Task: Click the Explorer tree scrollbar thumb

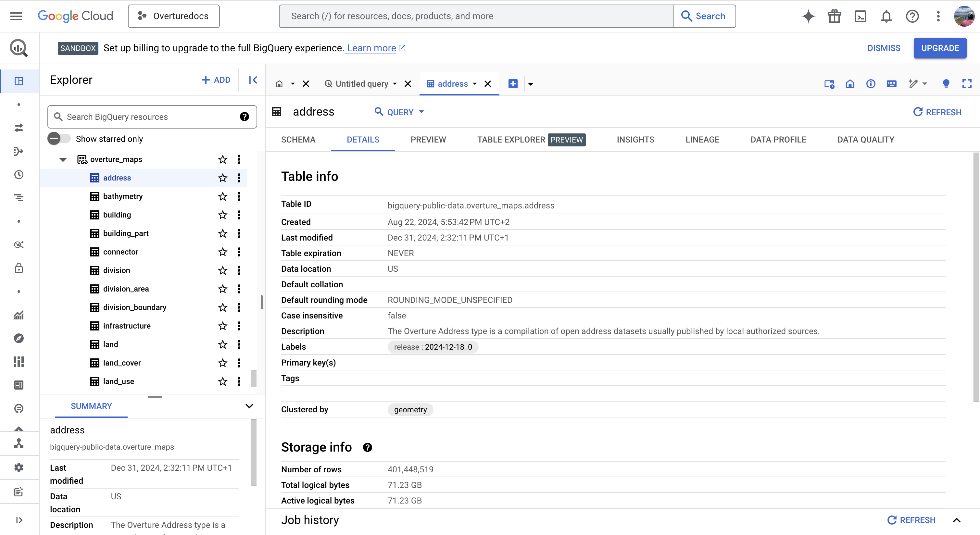Action: [253, 378]
